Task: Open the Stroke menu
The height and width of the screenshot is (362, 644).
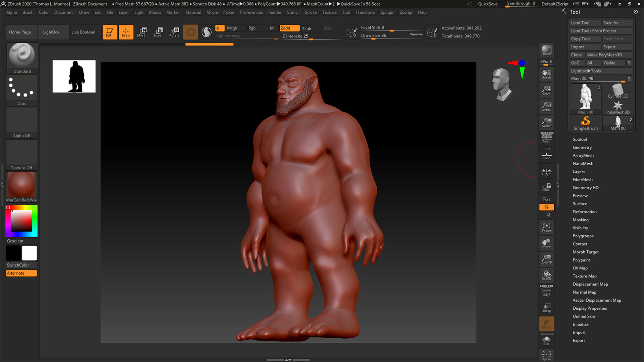Action: 311,12
